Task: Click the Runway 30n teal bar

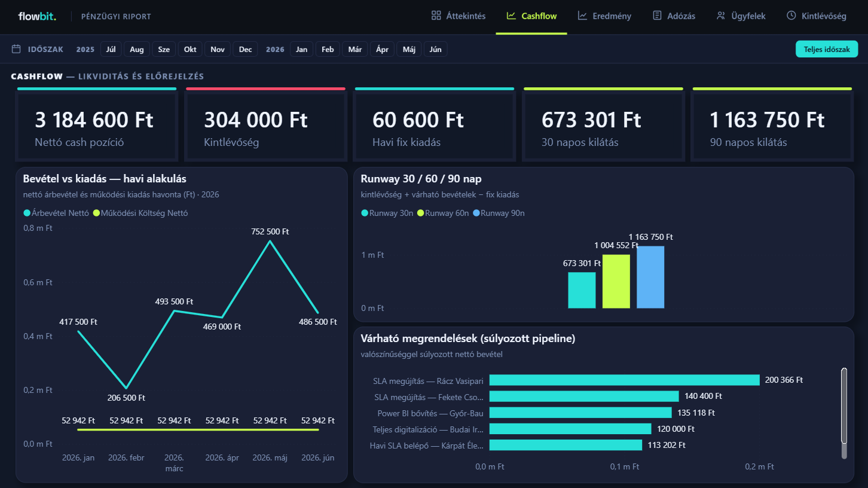Action: tap(582, 290)
